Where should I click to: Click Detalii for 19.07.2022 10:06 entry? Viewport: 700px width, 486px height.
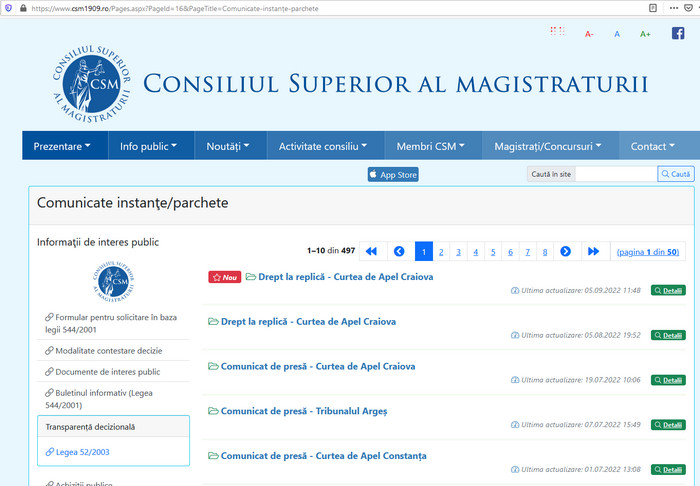(668, 380)
